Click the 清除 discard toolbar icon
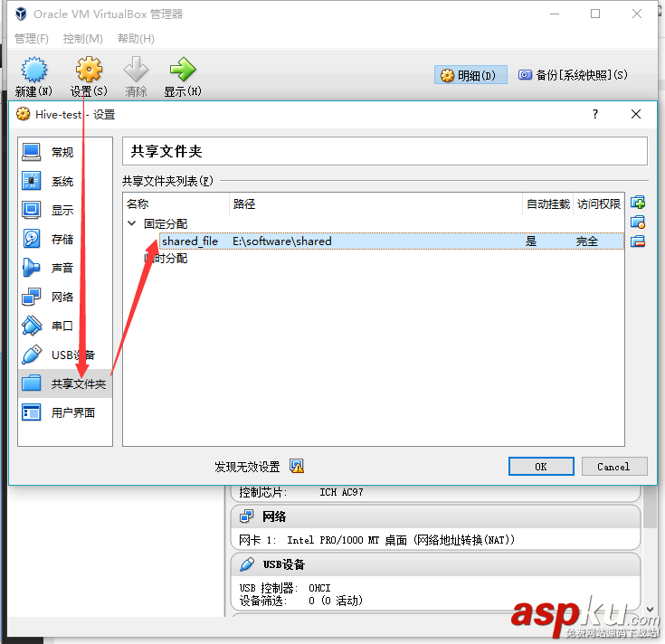This screenshot has width=665, height=644. [x=136, y=77]
